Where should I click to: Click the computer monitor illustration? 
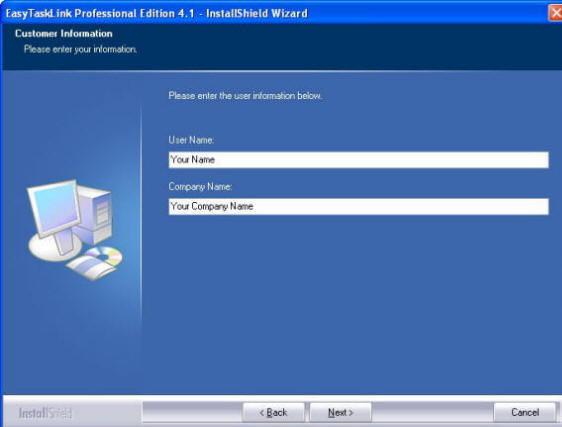pyautogui.click(x=54, y=208)
